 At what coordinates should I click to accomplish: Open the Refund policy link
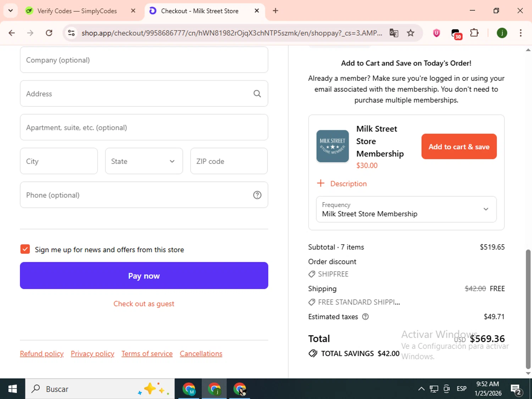tap(42, 354)
